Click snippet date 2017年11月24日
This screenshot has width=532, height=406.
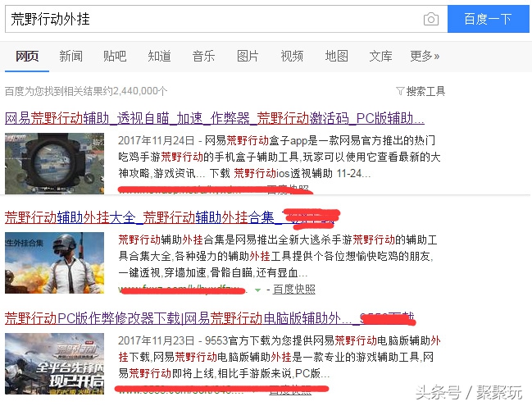[x=157, y=140]
